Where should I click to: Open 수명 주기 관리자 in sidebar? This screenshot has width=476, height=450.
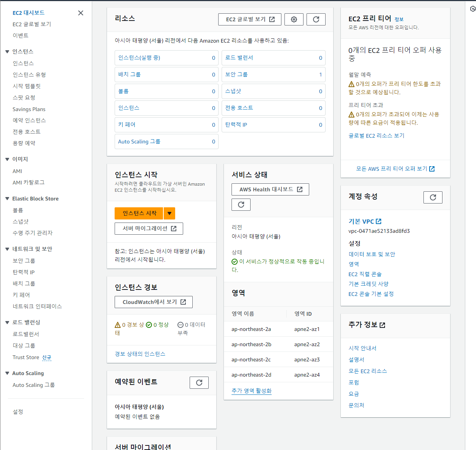point(33,233)
